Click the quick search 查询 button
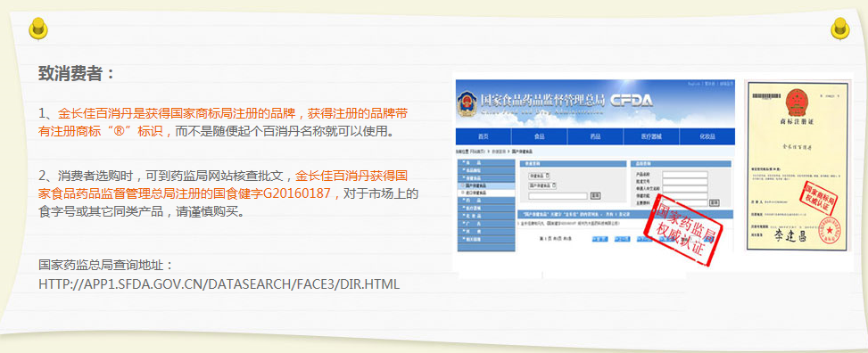This screenshot has width=868, height=353. coord(596,196)
